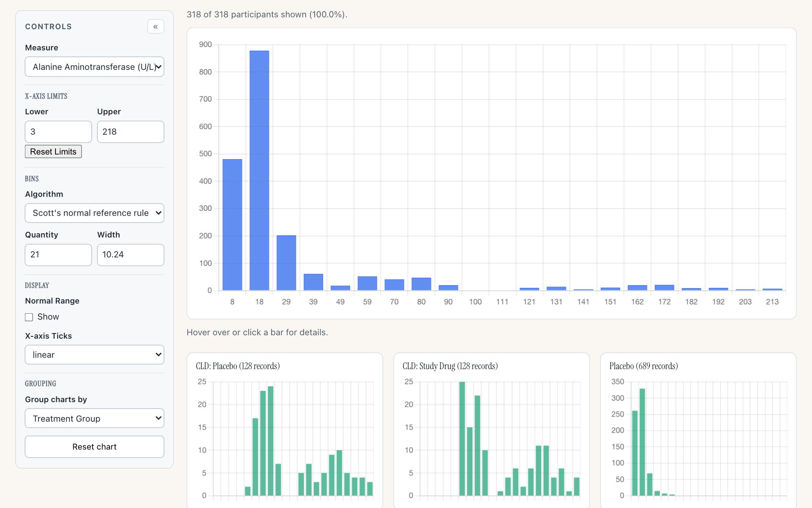The width and height of the screenshot is (812, 508).
Task: Click the histogram bar at 39
Action: [313, 282]
